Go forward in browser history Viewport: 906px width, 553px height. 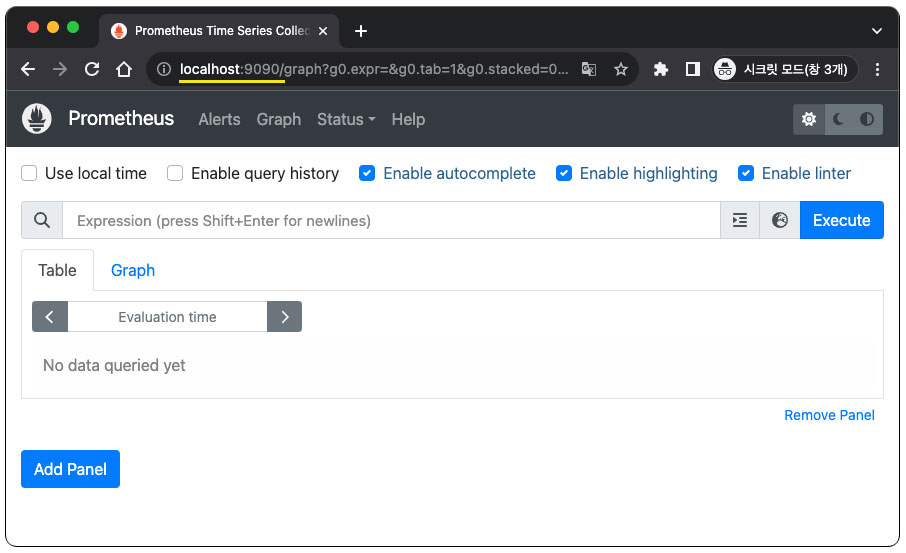60,70
